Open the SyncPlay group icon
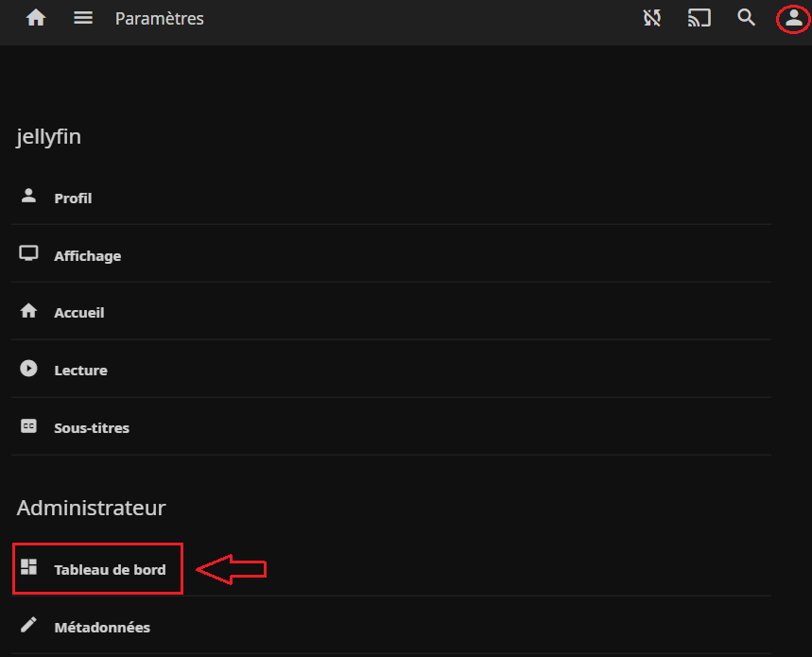Image resolution: width=812 pixels, height=657 pixels. pyautogui.click(x=652, y=18)
